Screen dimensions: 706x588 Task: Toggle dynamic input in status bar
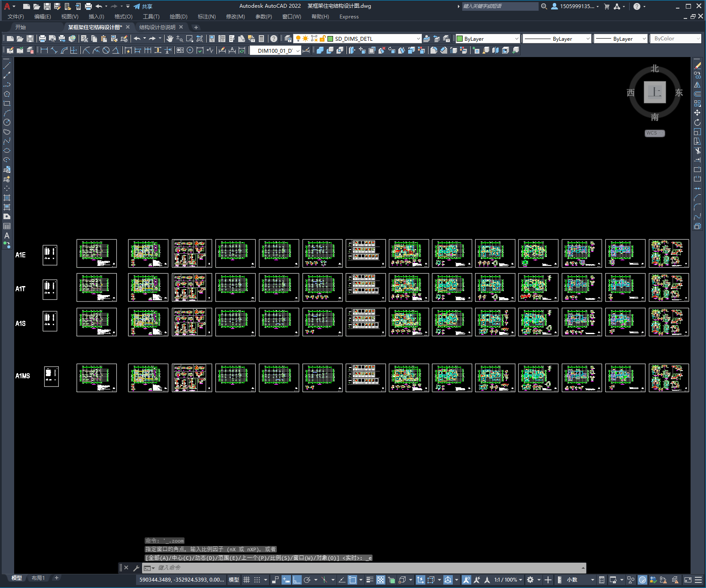(286, 580)
